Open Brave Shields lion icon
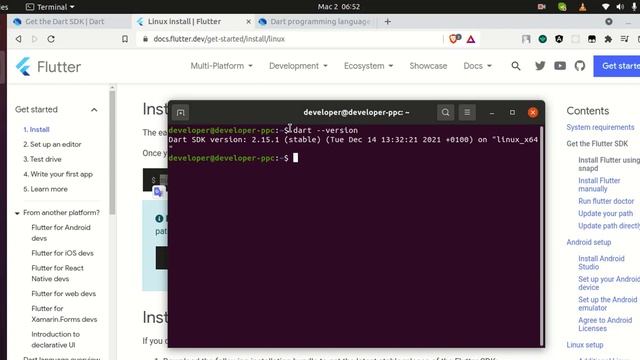640x360 pixels. [454, 39]
